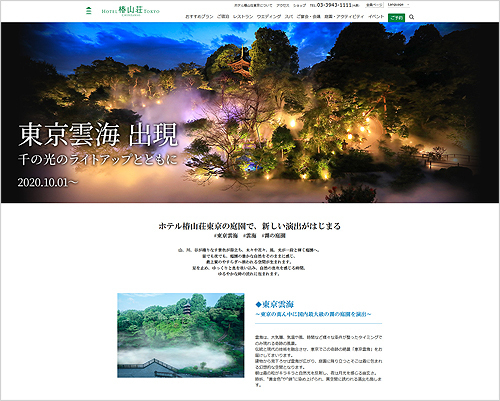Select the レストラン menu item

(243, 17)
